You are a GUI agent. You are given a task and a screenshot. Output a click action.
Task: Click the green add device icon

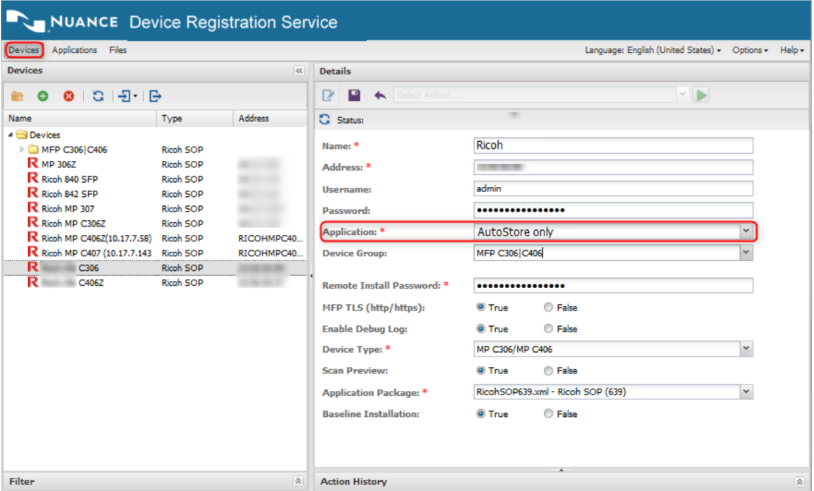click(x=43, y=96)
